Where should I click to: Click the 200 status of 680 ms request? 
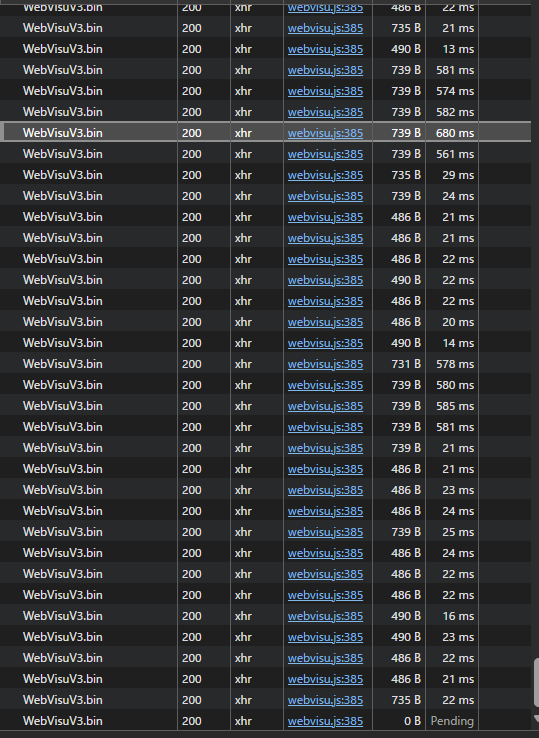(192, 133)
